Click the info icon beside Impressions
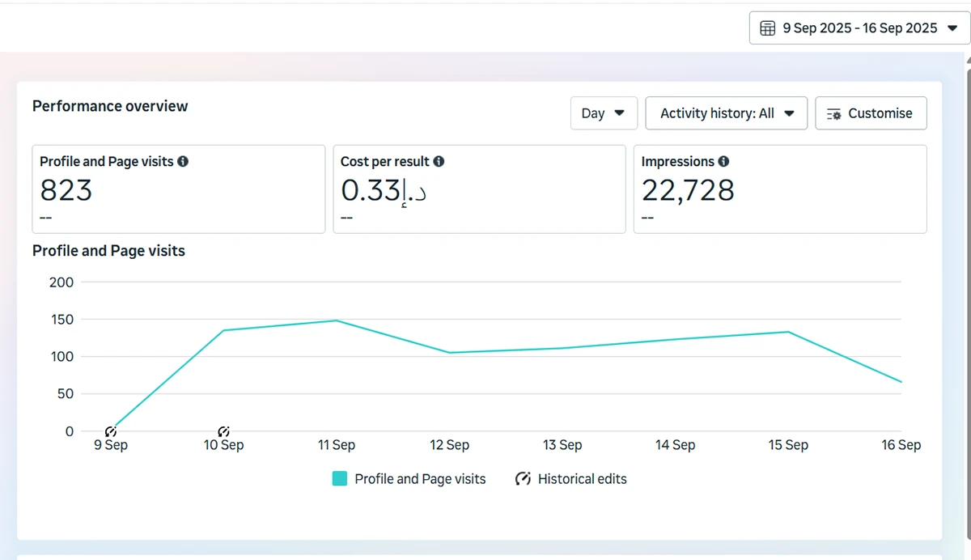971x560 pixels. point(723,162)
